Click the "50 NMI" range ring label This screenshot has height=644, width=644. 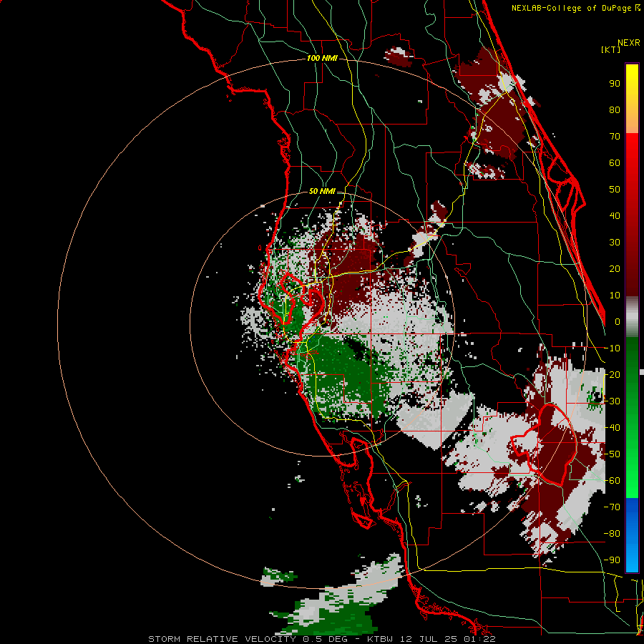(x=322, y=191)
